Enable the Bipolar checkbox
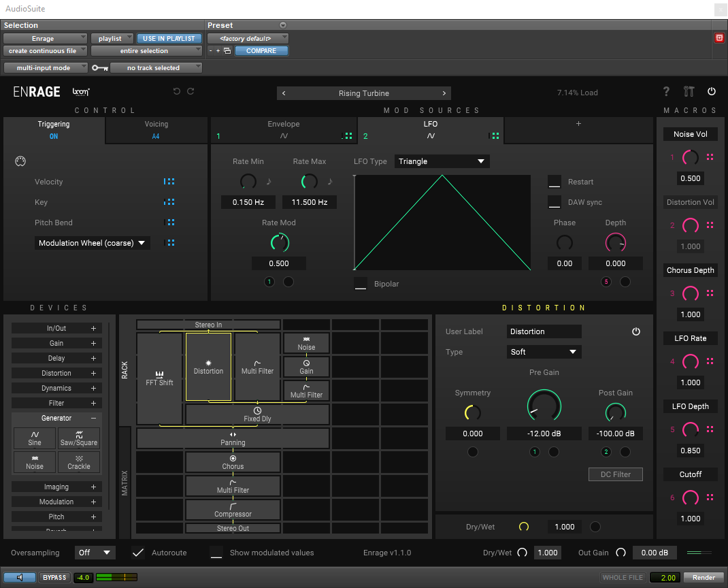This screenshot has width=728, height=588. pos(361,284)
